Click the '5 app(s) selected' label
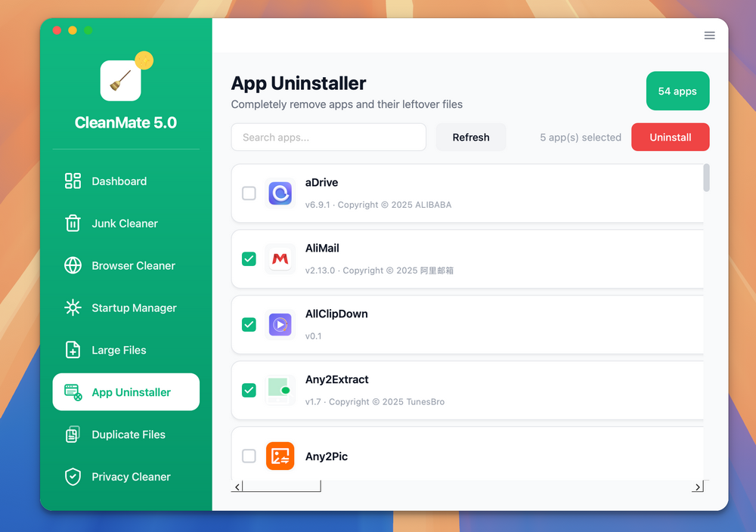Screen dimensions: 756x532 581,138
